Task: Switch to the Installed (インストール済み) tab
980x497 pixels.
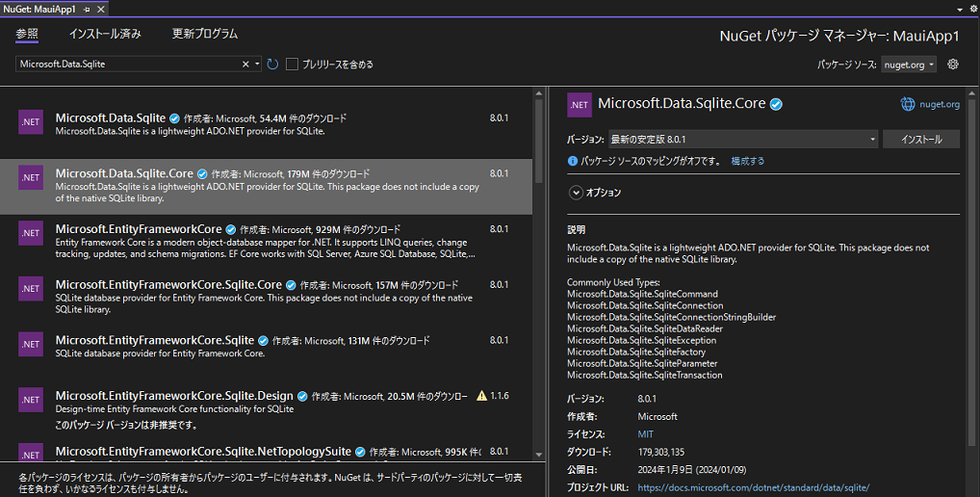Action: [x=105, y=34]
